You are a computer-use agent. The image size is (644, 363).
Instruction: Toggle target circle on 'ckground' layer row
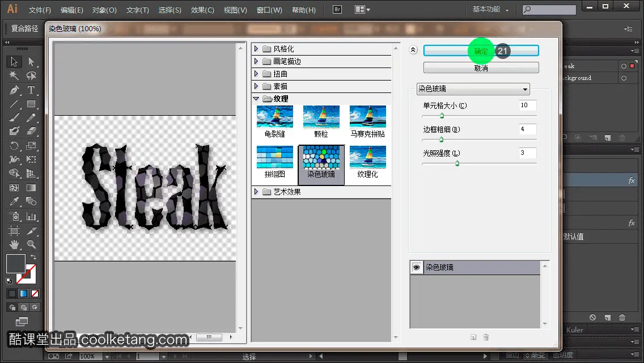(x=624, y=78)
